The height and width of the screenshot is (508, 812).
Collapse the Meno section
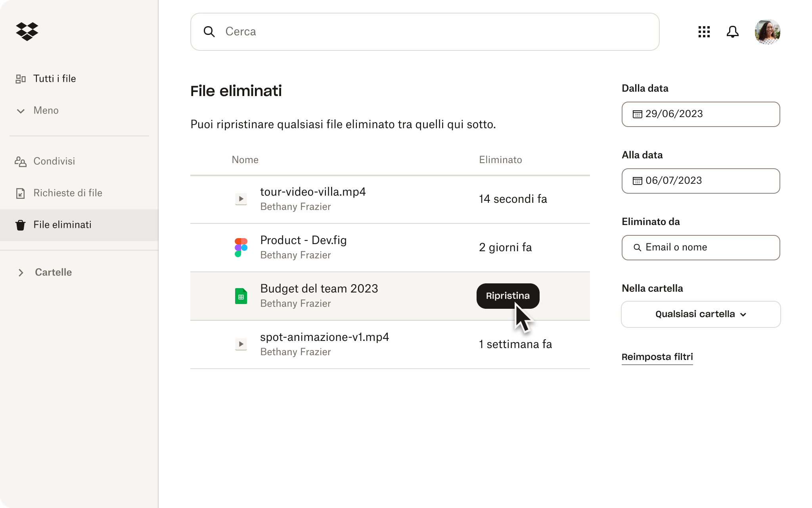tap(38, 110)
